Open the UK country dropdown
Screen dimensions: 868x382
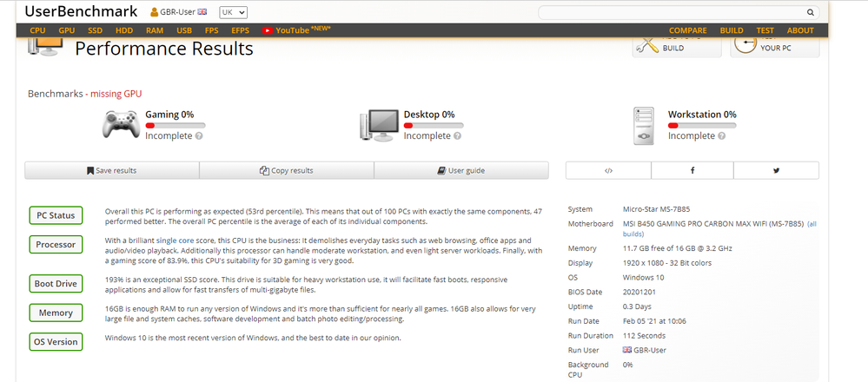coord(233,12)
